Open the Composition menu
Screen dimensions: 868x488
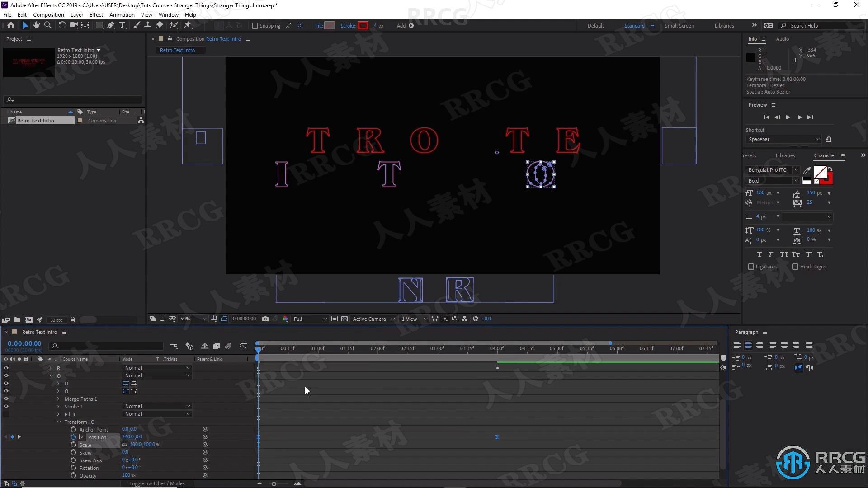tap(48, 14)
